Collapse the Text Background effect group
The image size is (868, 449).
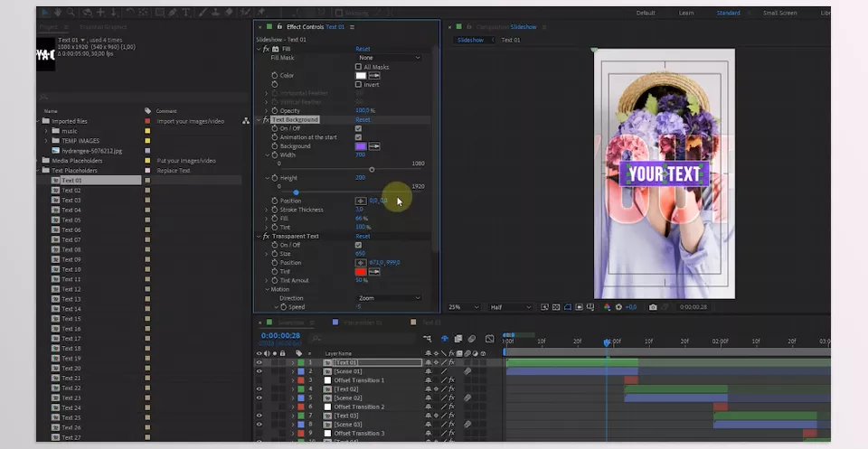click(x=259, y=119)
